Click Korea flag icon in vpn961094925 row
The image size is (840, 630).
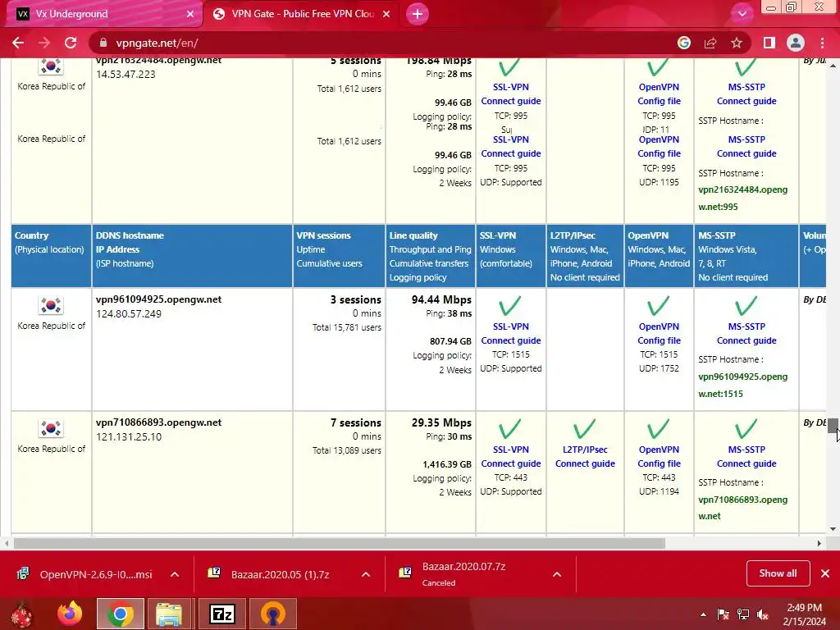[51, 305]
